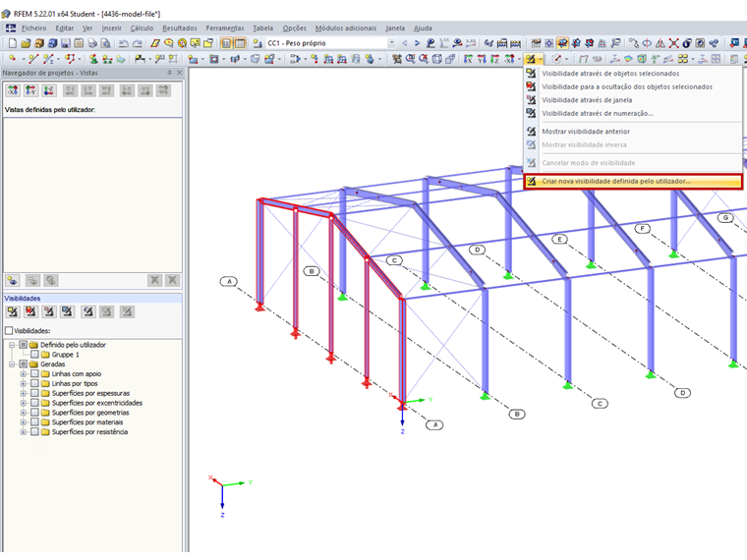Toggle the Visibilidades checkbox
This screenshot has width=747, height=560.
[9, 330]
